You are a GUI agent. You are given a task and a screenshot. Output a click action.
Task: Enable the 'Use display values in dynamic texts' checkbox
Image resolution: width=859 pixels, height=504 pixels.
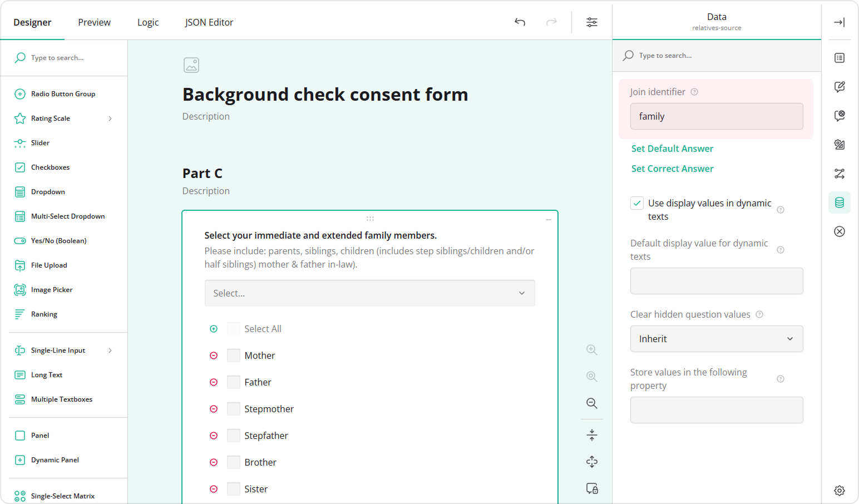tap(636, 203)
